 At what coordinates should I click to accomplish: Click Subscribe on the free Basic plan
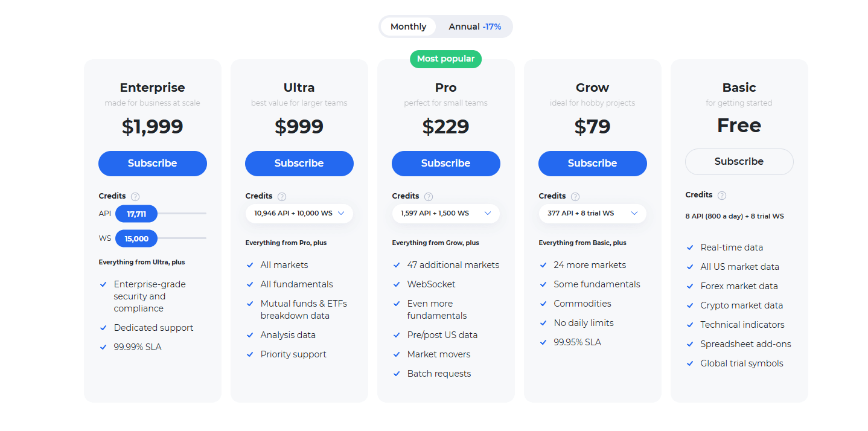[x=739, y=161]
